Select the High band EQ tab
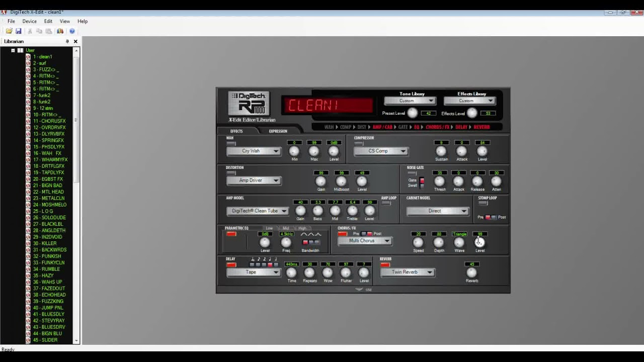Image resolution: width=644 pixels, height=362 pixels. coord(302,228)
